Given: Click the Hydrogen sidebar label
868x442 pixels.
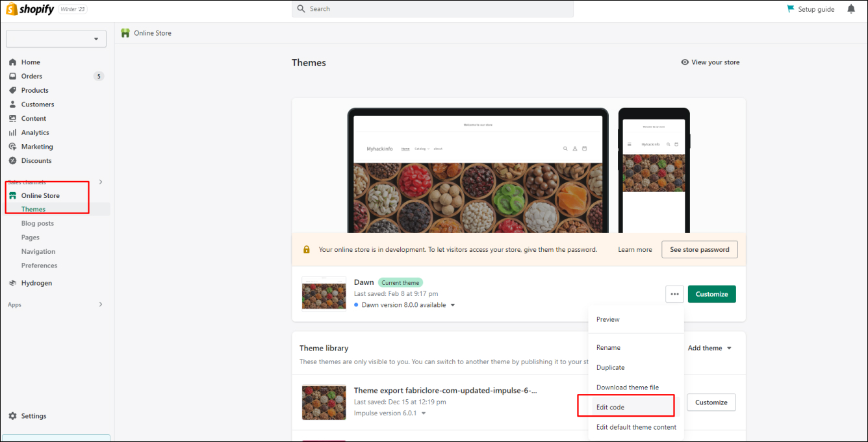Looking at the screenshot, I should coord(36,283).
